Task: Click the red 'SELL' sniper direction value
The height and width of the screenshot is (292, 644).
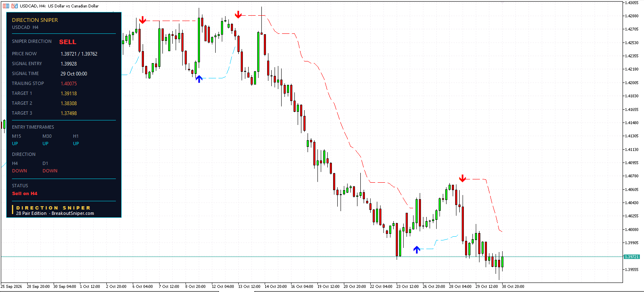Action: pyautogui.click(x=68, y=42)
